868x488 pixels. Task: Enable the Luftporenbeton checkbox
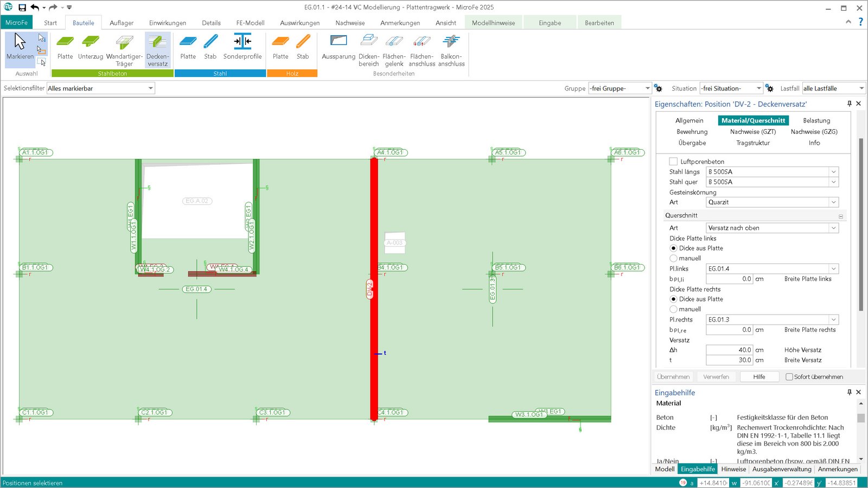point(673,161)
